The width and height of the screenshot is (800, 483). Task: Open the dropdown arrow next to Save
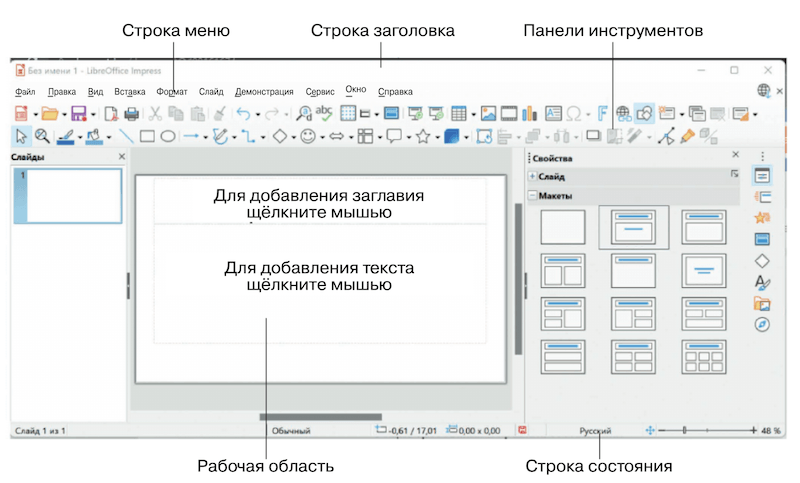point(93,115)
